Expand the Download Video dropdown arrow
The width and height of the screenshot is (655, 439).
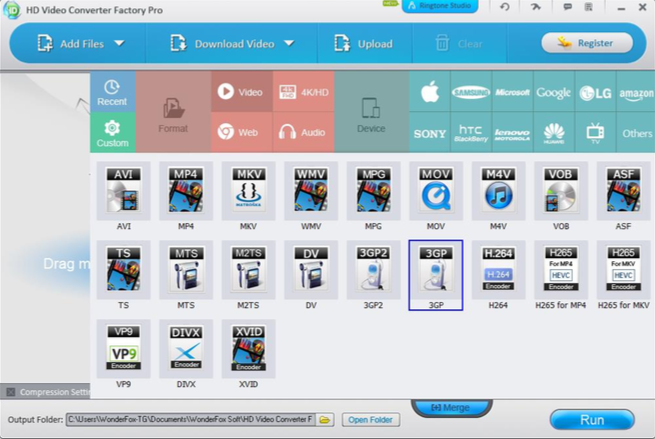pos(288,43)
